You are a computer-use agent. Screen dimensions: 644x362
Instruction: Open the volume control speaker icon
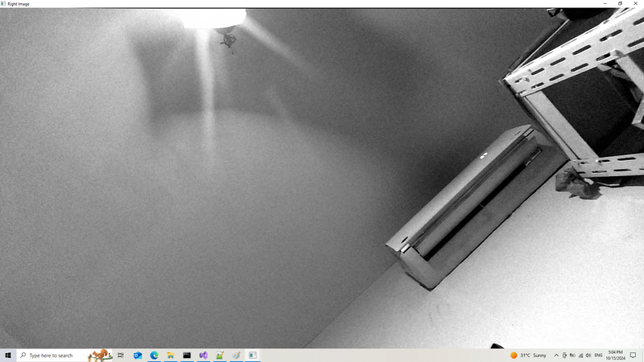588,355
